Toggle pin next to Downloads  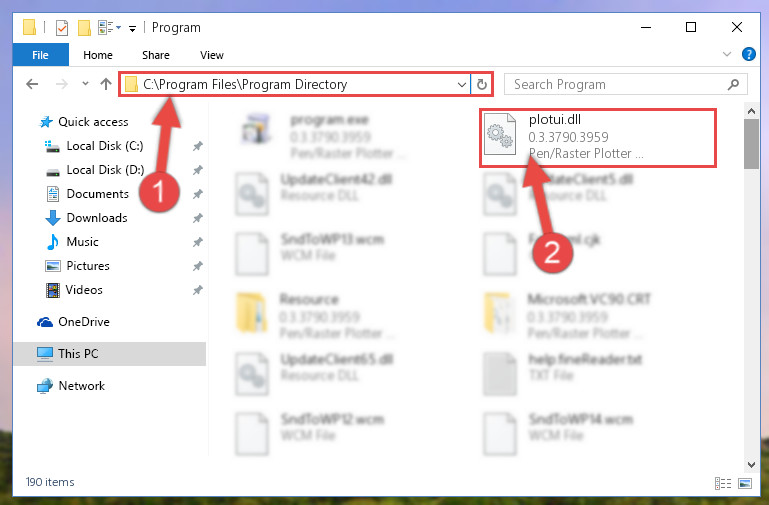[x=198, y=218]
